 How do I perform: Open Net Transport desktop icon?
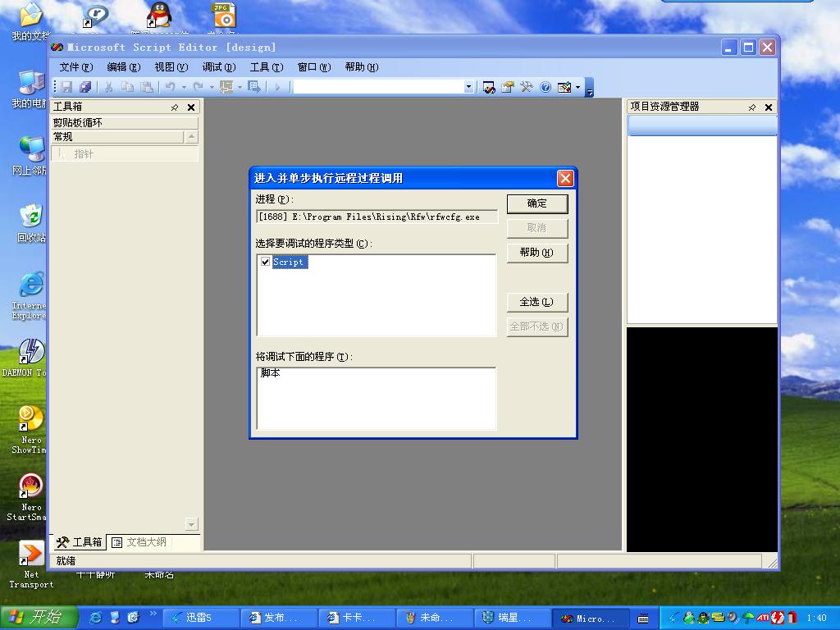click(31, 564)
